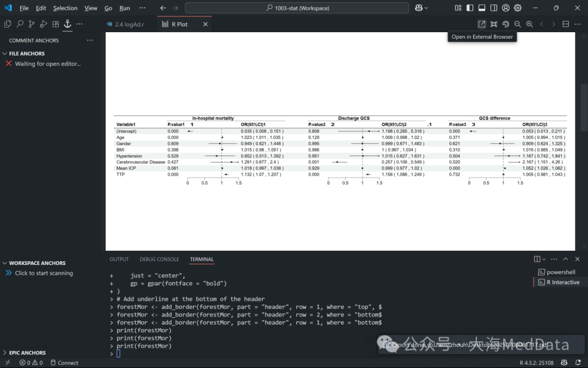This screenshot has width=588, height=368.
Task: Close the R Plot tab
Action: (x=205, y=24)
